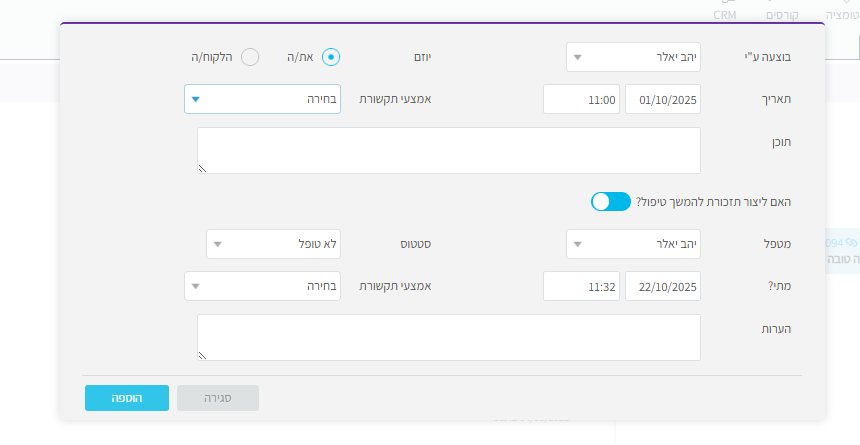Select the הלקוח/ה initiator radio button

click(250, 57)
